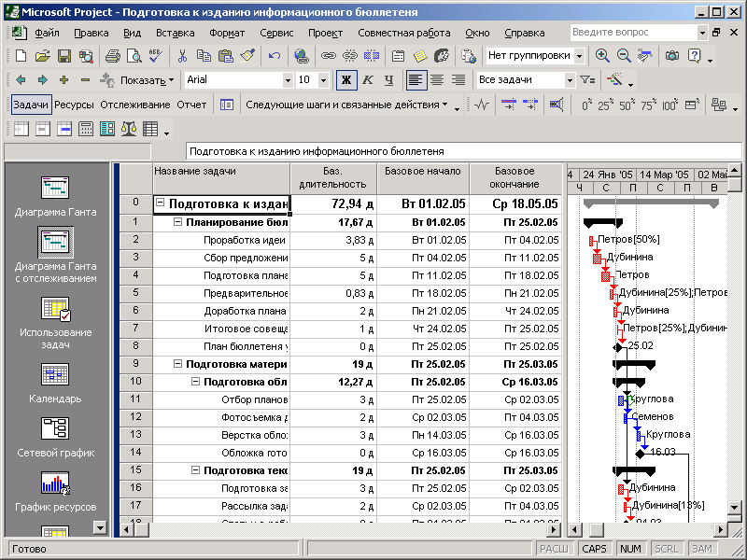Outdent task with left green arrow
This screenshot has width=747, height=560.
pyautogui.click(x=21, y=80)
